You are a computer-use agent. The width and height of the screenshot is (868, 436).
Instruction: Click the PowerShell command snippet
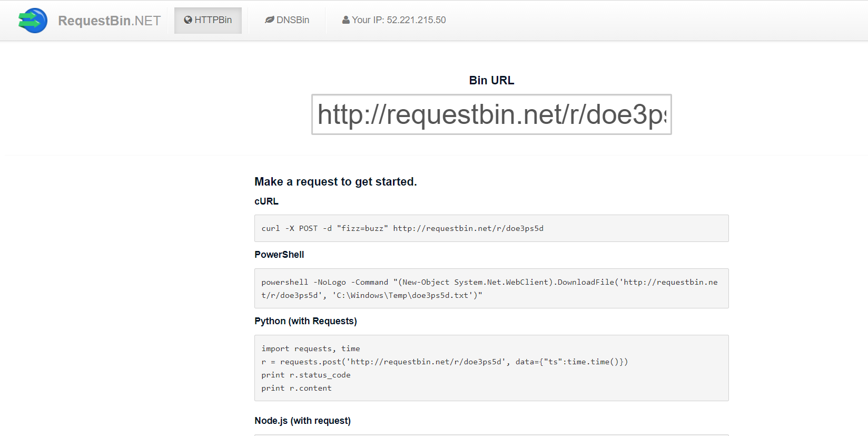pyautogui.click(x=489, y=288)
